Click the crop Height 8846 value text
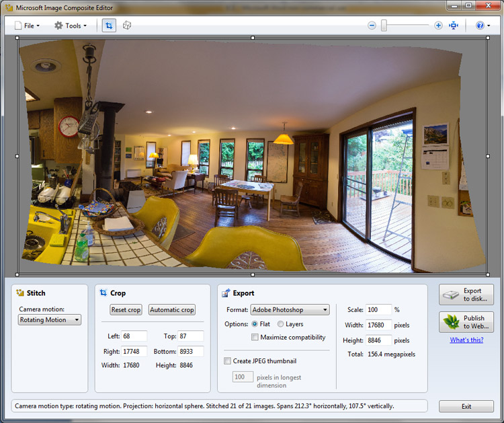 [185, 365]
